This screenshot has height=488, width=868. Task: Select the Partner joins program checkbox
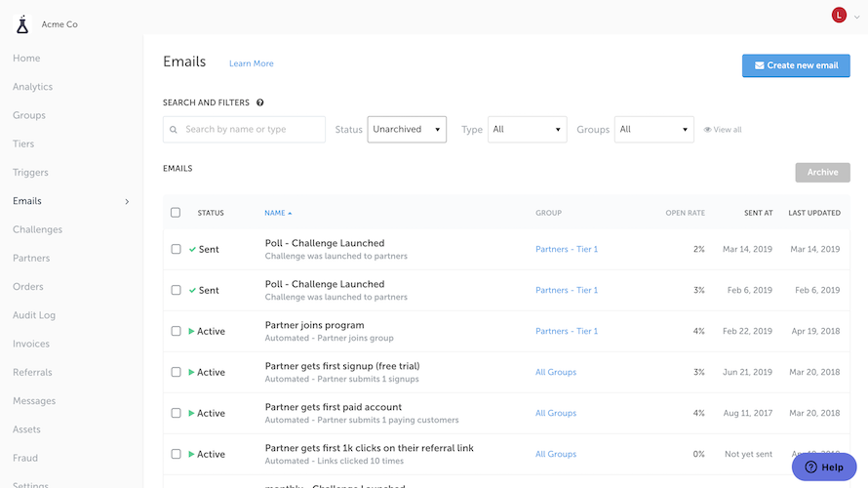176,331
